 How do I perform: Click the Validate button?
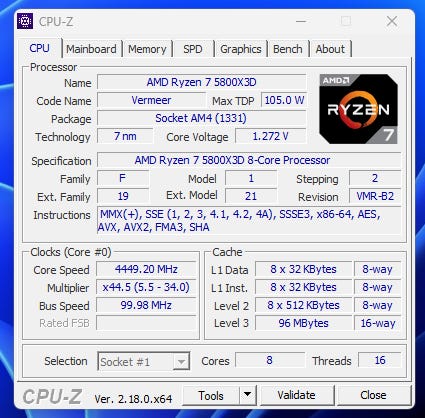297,395
